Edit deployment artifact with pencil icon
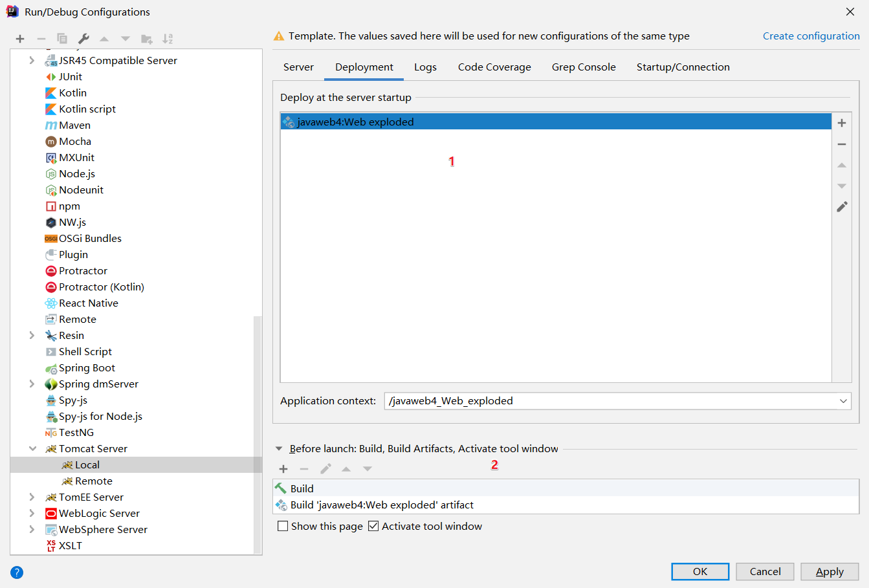This screenshot has width=869, height=588. click(x=842, y=207)
